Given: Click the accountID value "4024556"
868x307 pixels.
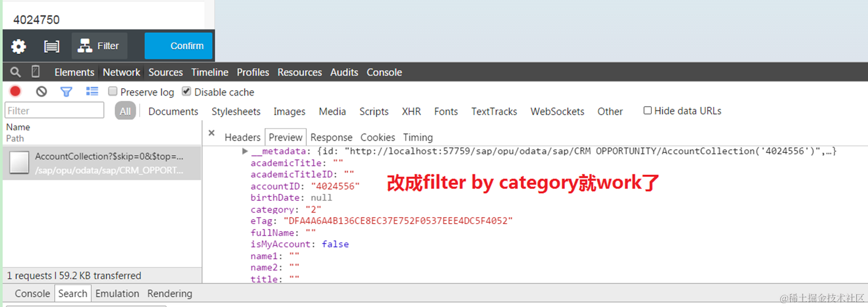Looking at the screenshot, I should click(335, 186).
